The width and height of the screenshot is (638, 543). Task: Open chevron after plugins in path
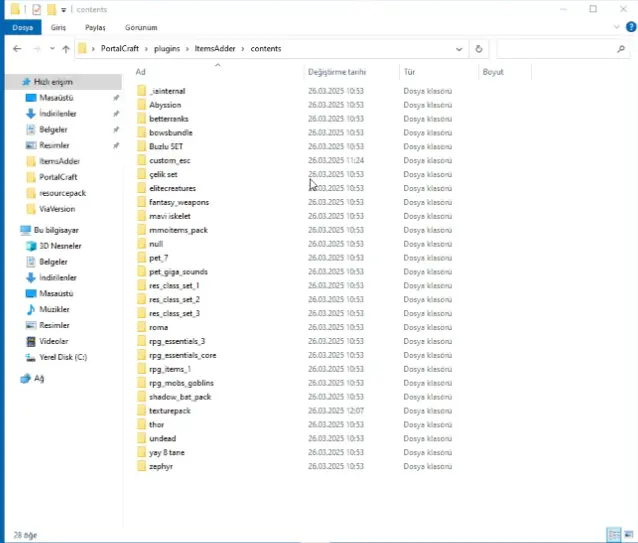click(187, 49)
